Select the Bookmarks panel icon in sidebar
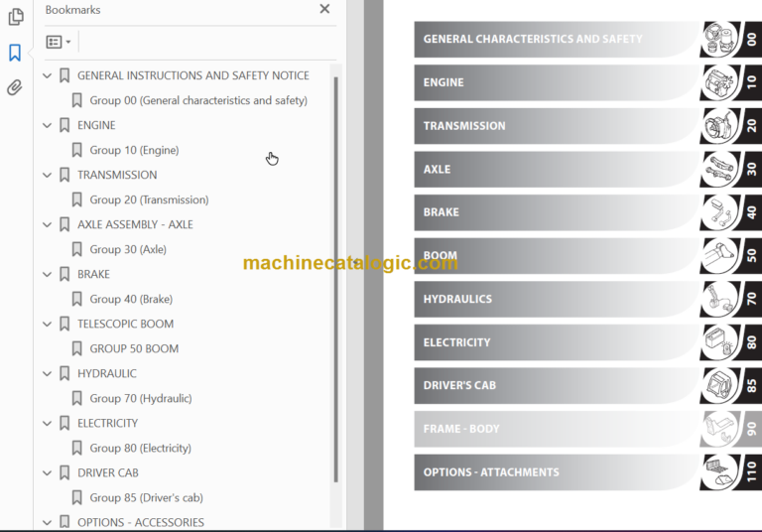 click(15, 53)
